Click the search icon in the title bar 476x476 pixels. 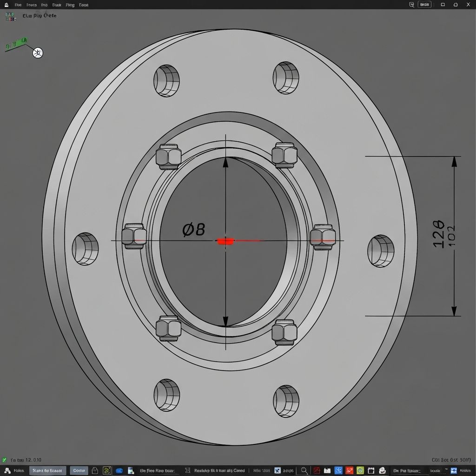[411, 5]
